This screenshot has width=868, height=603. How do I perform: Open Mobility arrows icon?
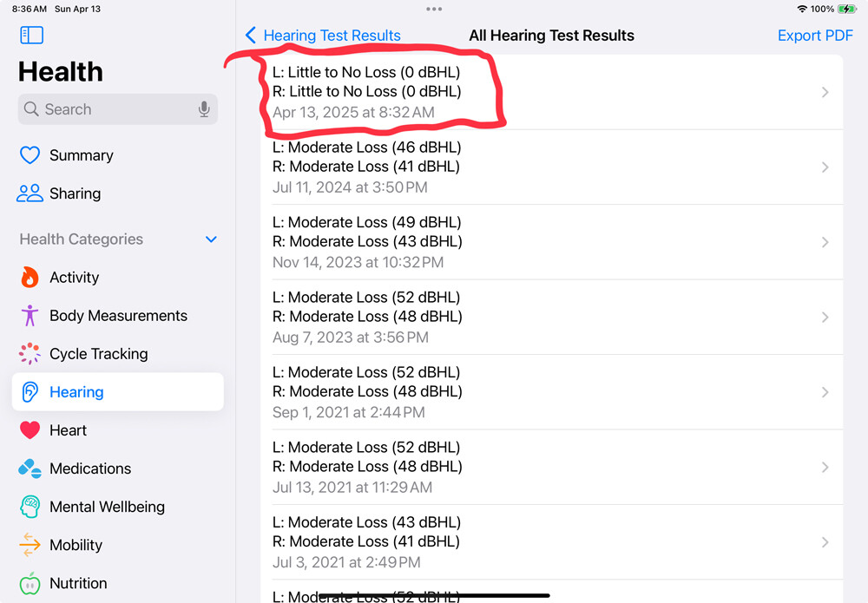coord(30,545)
